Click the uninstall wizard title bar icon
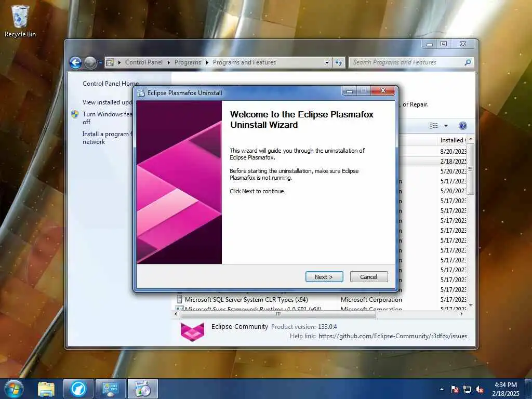 tap(141, 93)
